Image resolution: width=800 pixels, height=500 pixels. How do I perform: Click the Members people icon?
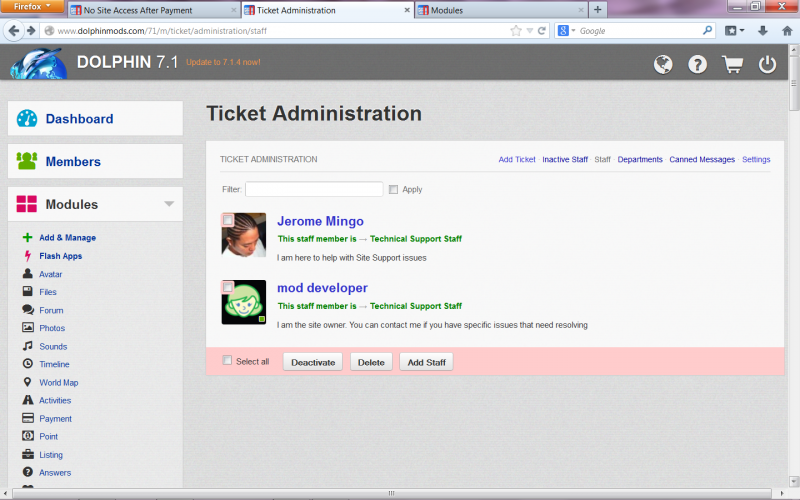(27, 161)
